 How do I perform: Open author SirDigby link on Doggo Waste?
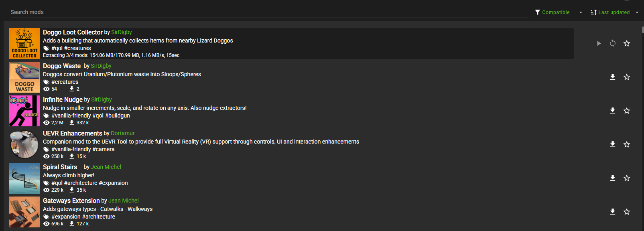pos(101,66)
